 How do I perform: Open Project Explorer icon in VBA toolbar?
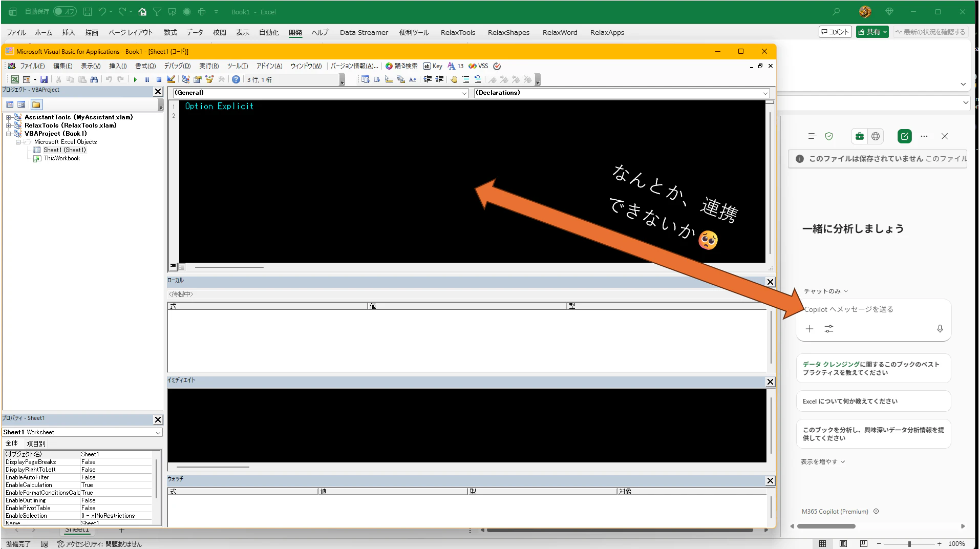(x=186, y=79)
